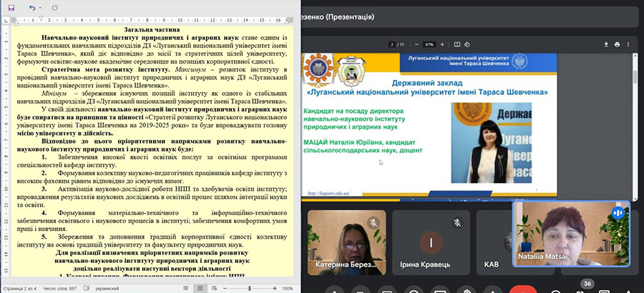Viewport: 644px width, 293px height.
Task: Click the PDF page number field
Action: [x=391, y=44]
